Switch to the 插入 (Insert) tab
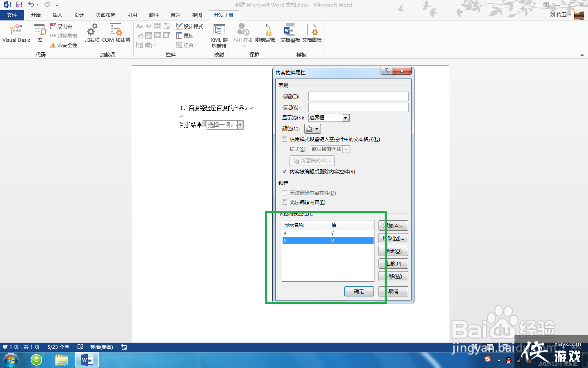588x368 pixels. (x=58, y=15)
